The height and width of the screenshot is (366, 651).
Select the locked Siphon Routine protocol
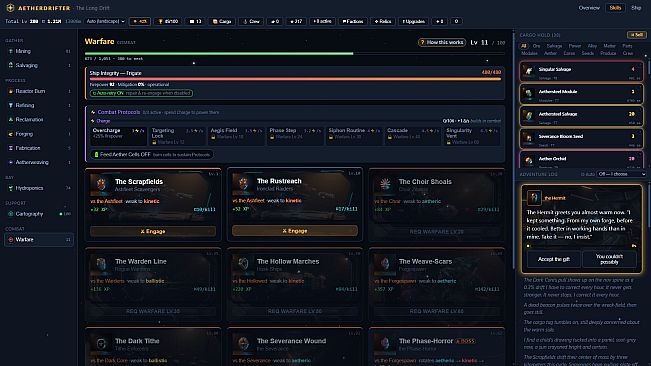tap(354, 136)
